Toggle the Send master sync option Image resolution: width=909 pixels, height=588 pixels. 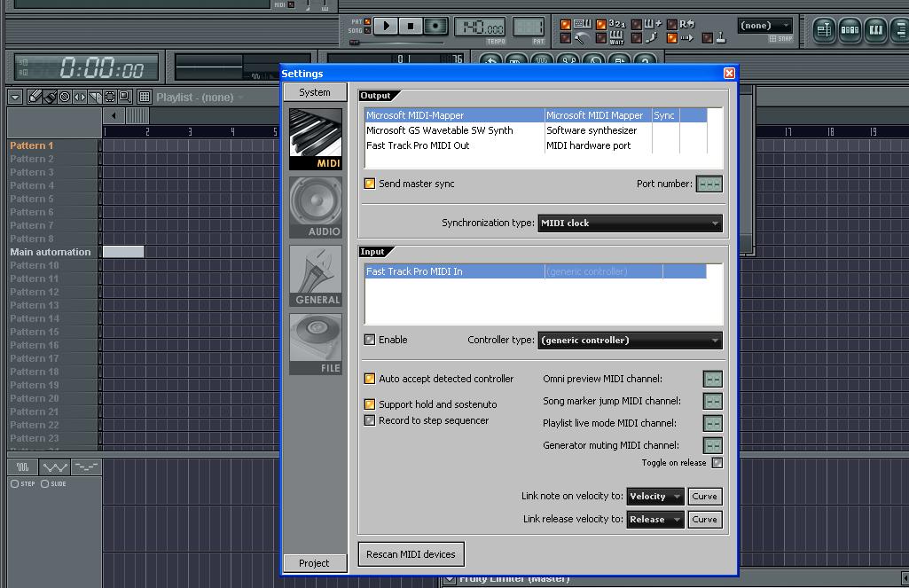pyautogui.click(x=370, y=184)
